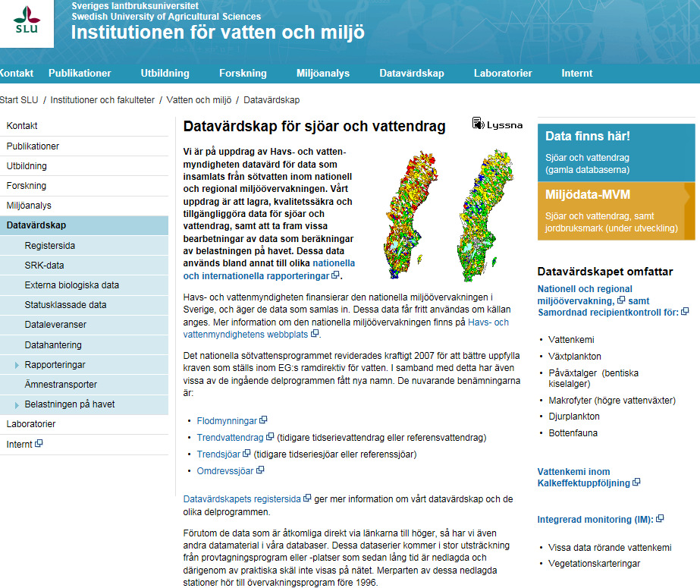700x588 pixels.
Task: Open Publikationer in left sidebar
Action: pyautogui.click(x=84, y=146)
